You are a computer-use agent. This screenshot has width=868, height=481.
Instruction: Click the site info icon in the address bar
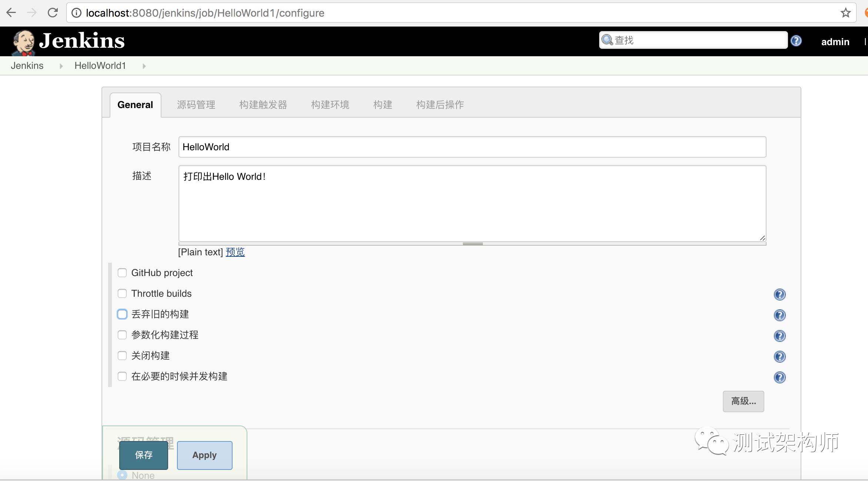(x=76, y=13)
